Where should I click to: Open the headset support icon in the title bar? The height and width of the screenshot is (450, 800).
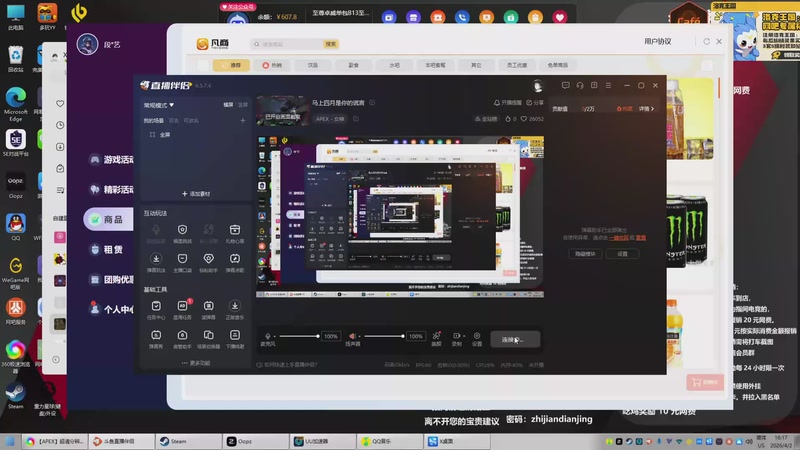(x=580, y=85)
